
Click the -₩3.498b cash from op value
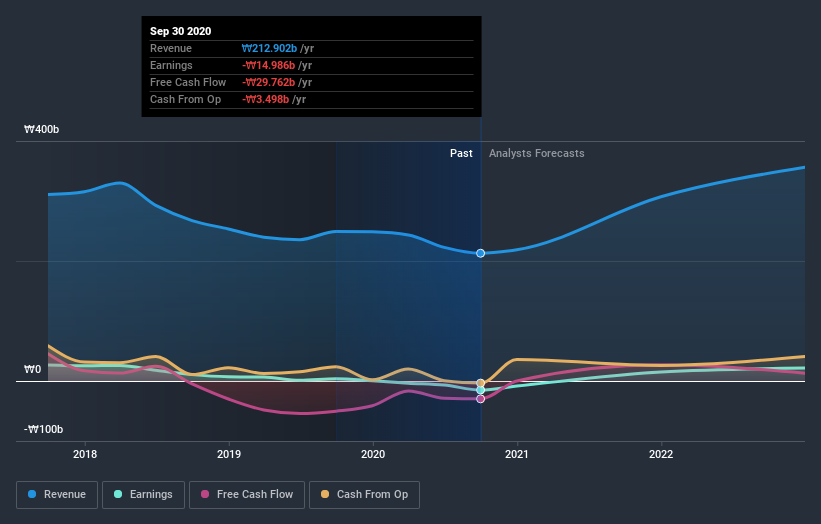[x=265, y=99]
